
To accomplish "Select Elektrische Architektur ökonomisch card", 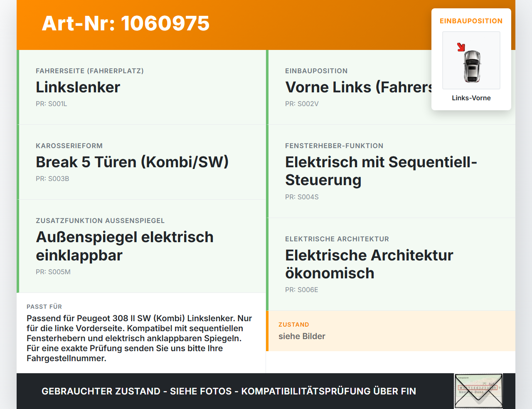I will [391, 264].
